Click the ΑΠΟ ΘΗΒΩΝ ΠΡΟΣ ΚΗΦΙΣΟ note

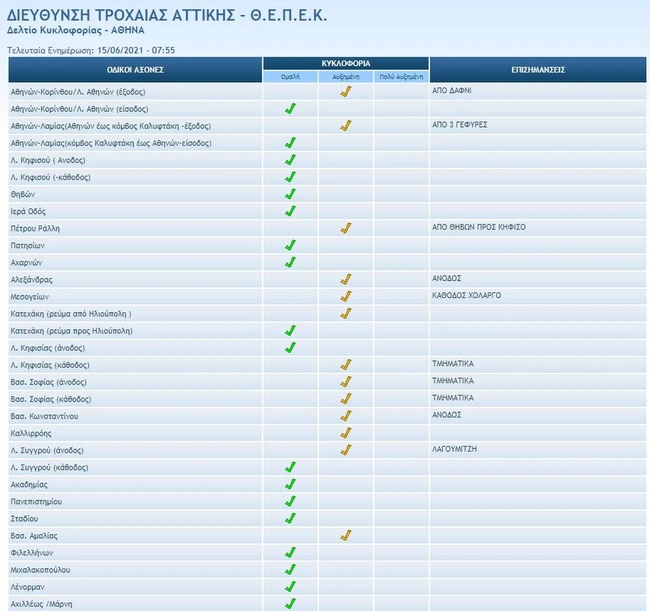click(478, 228)
